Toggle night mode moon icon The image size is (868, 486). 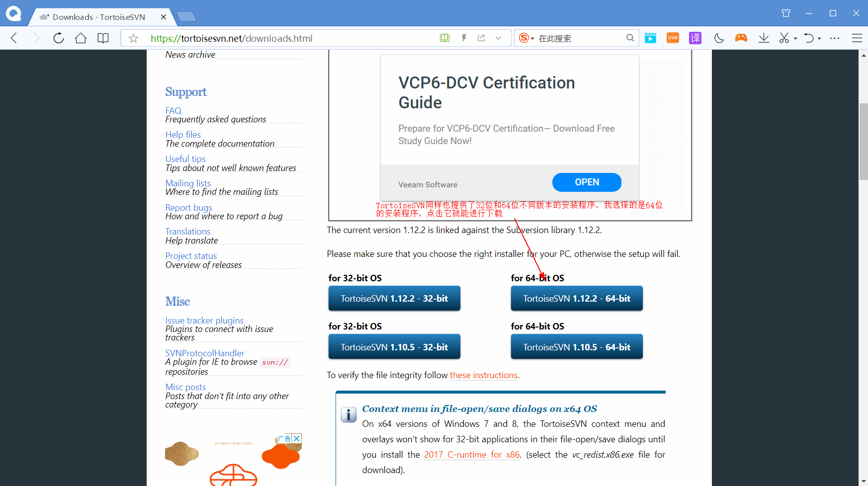(718, 38)
